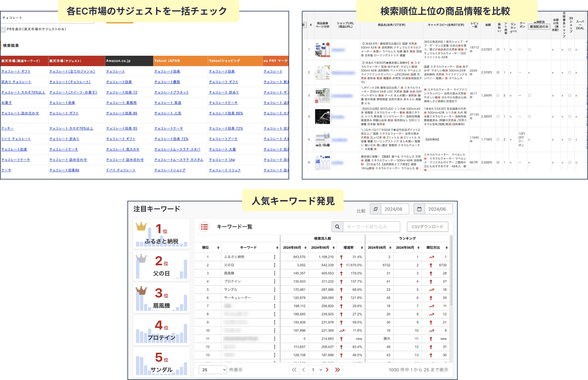
Task: Open the kebab menu for プロテイン row
Action: [x=275, y=281]
